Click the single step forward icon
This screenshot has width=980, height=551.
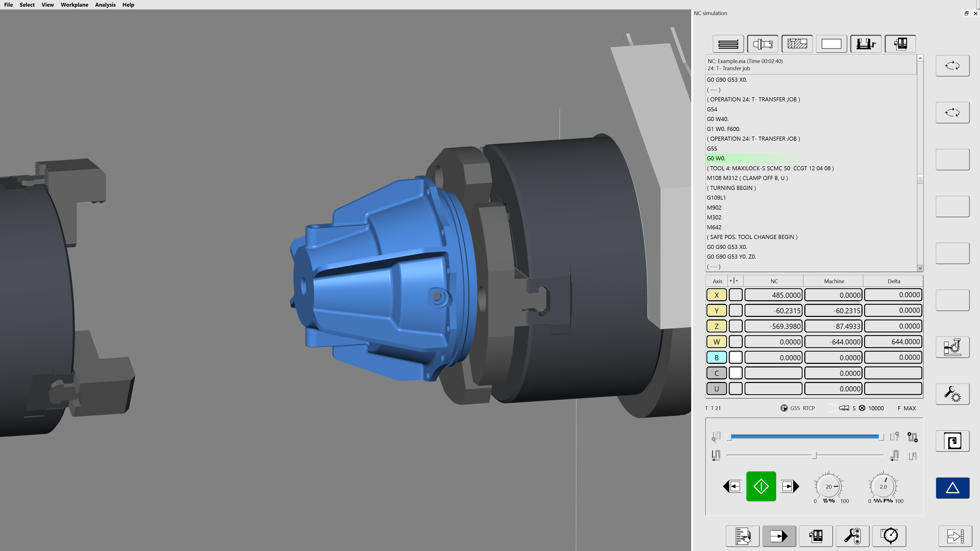click(x=790, y=486)
